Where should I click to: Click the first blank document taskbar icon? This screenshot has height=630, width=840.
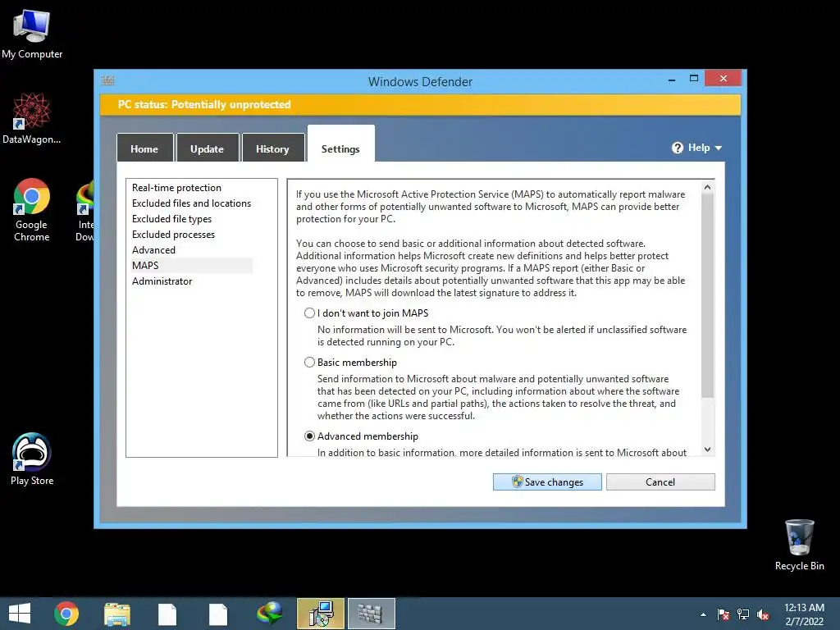click(167, 614)
